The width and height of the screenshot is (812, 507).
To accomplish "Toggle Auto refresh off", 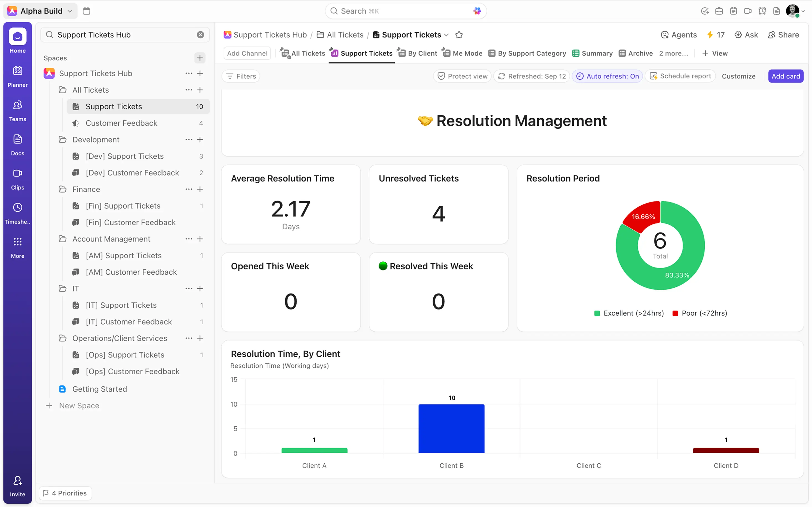I will pyautogui.click(x=607, y=76).
